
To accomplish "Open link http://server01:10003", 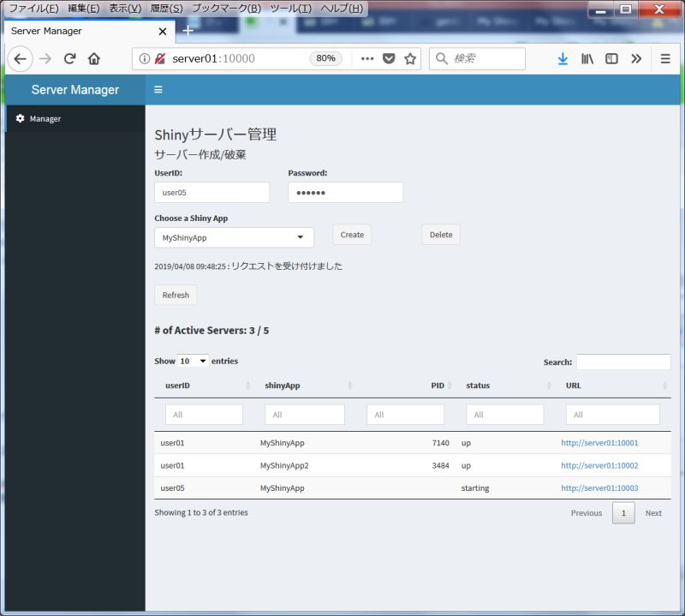I will click(599, 488).
